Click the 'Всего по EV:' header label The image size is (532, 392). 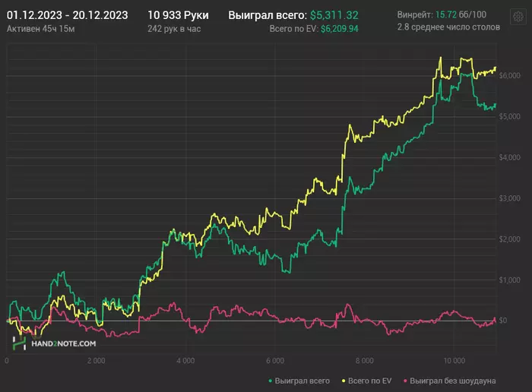pyautogui.click(x=294, y=29)
